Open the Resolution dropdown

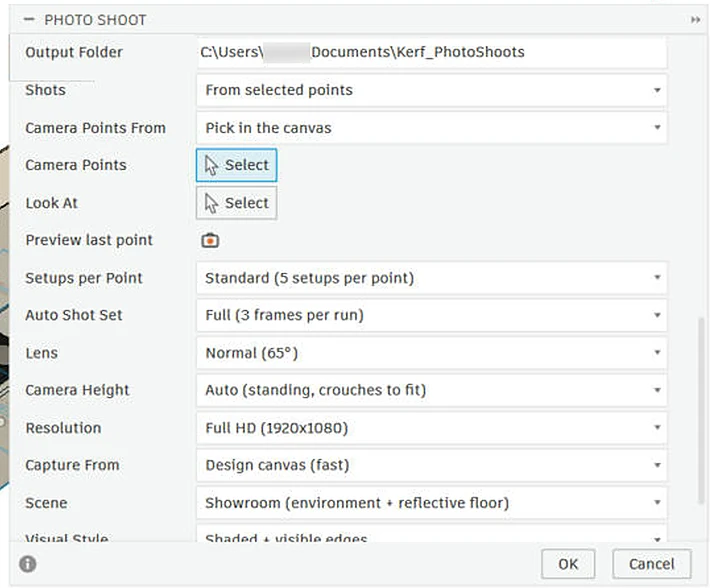(x=432, y=428)
